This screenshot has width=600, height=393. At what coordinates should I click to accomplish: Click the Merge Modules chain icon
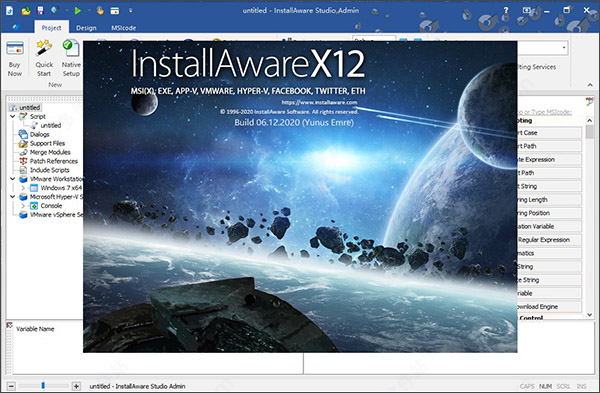pos(23,152)
